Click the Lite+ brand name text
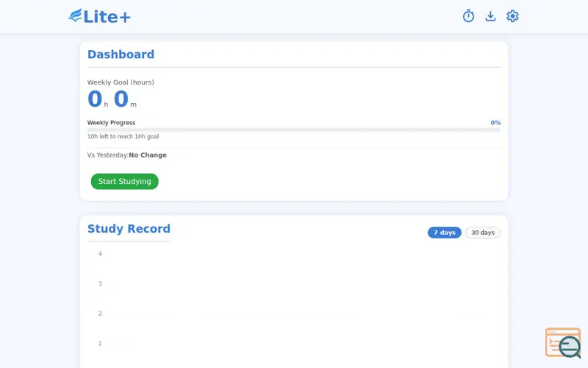The height and width of the screenshot is (368, 588). [x=107, y=17]
